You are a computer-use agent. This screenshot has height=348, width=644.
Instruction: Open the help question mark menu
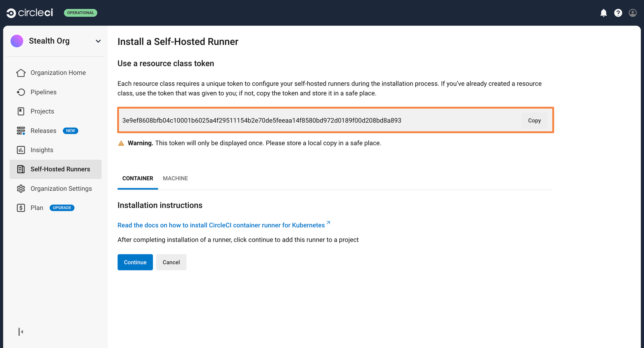[x=618, y=13]
